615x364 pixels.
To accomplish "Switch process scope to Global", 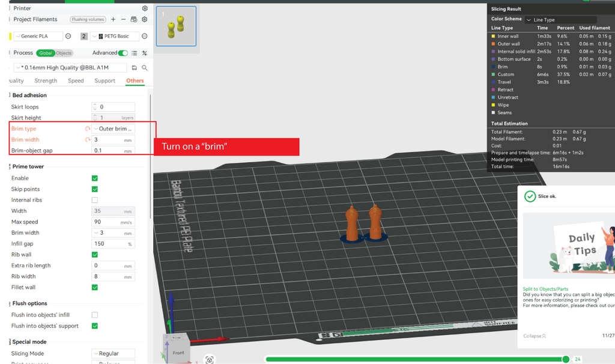I will pos(46,53).
